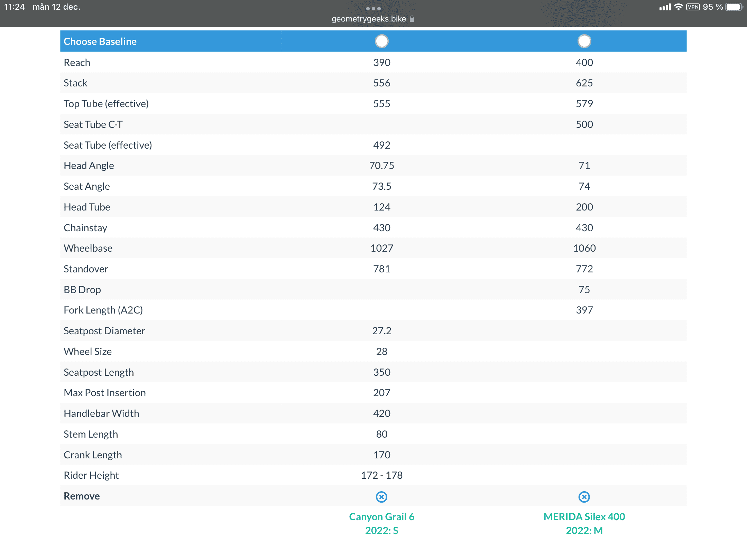Select Canyon Grail 6 as baseline radio
This screenshot has height=560, width=747.
pyautogui.click(x=381, y=41)
